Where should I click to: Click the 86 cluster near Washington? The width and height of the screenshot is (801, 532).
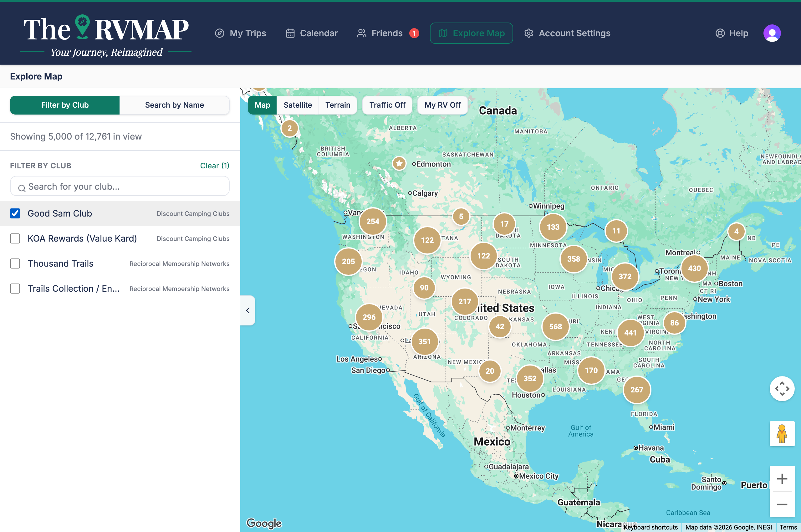[x=675, y=323]
